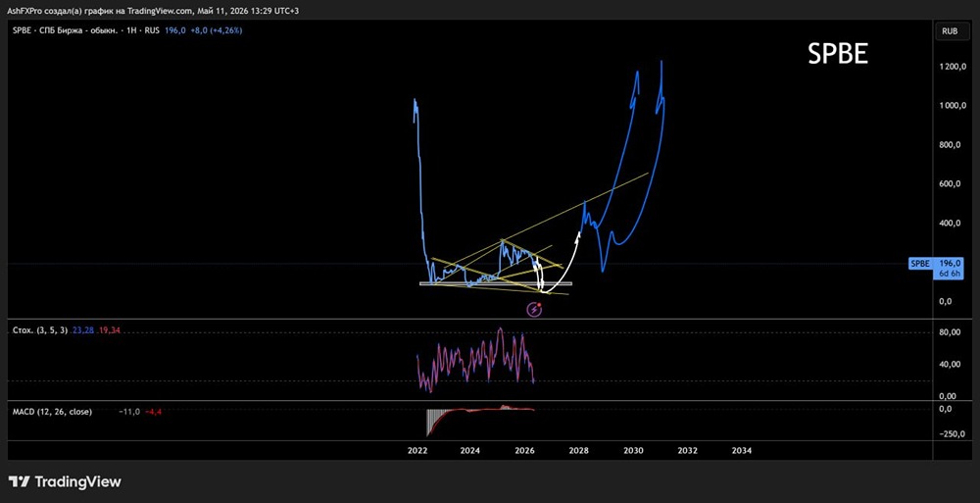Open MACD (12, 26, close) indicator label
This screenshot has width=980, height=503.
(x=53, y=412)
